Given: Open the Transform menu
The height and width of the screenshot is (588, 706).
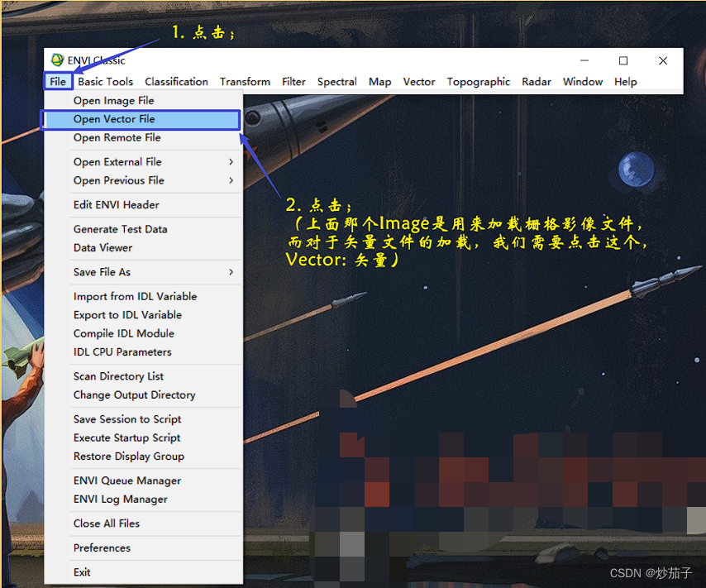Looking at the screenshot, I should [x=245, y=82].
